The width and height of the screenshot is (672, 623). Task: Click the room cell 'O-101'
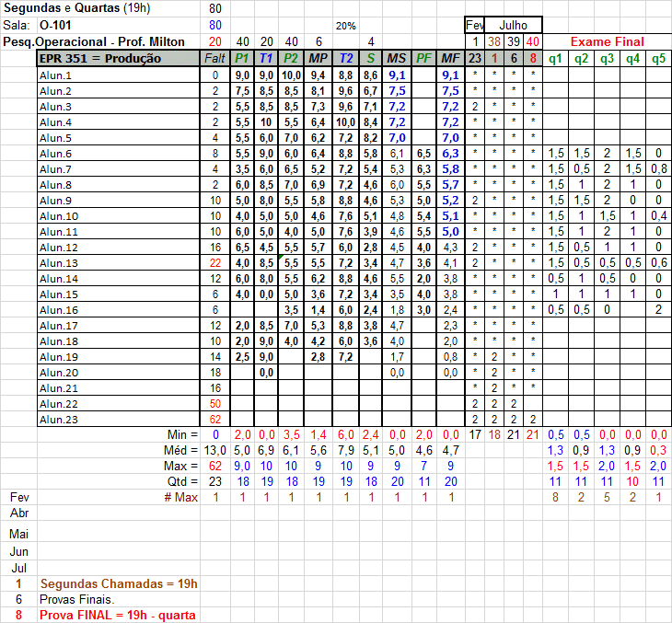point(57,25)
